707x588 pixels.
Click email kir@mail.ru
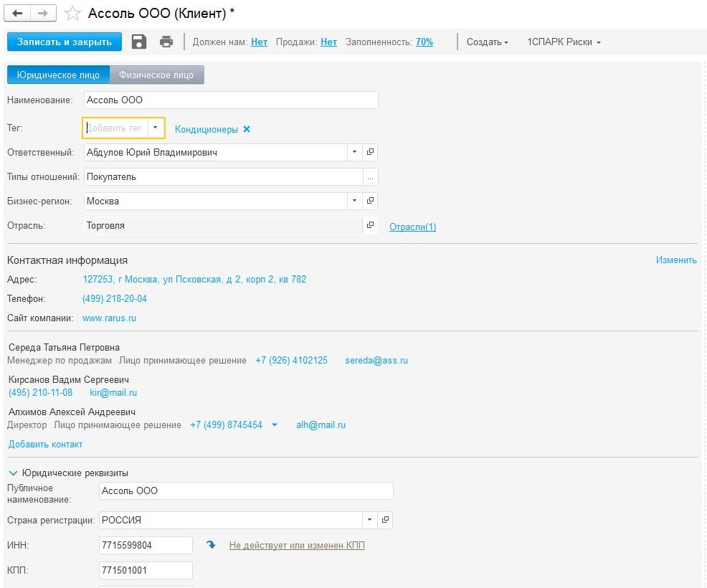pyautogui.click(x=113, y=392)
